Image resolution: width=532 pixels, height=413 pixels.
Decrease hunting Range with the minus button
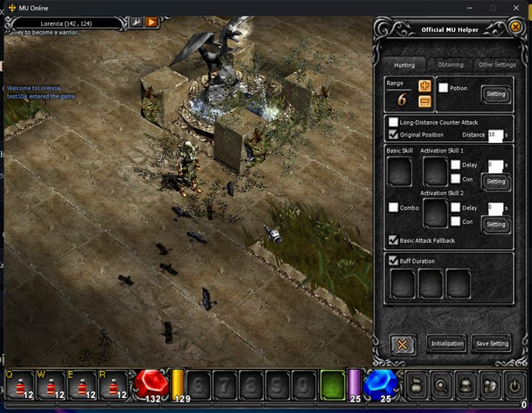pyautogui.click(x=424, y=101)
